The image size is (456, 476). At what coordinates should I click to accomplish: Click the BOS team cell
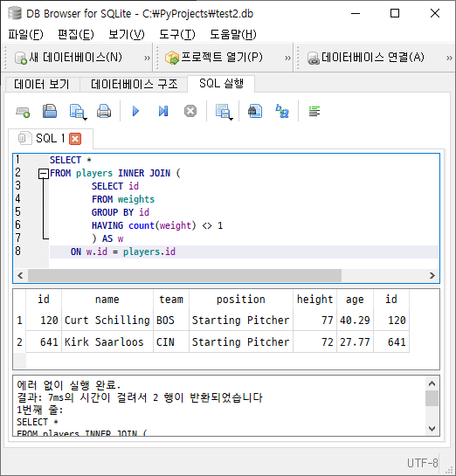171,321
